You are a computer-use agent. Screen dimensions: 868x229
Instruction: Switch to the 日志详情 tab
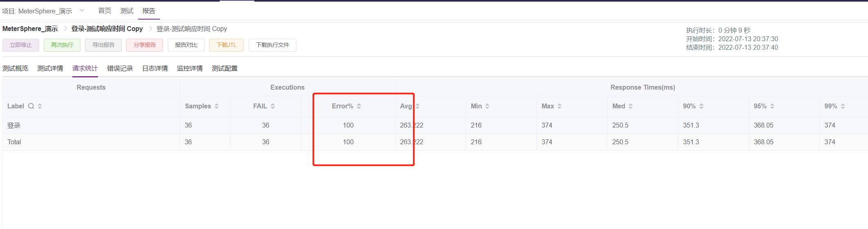[155, 68]
